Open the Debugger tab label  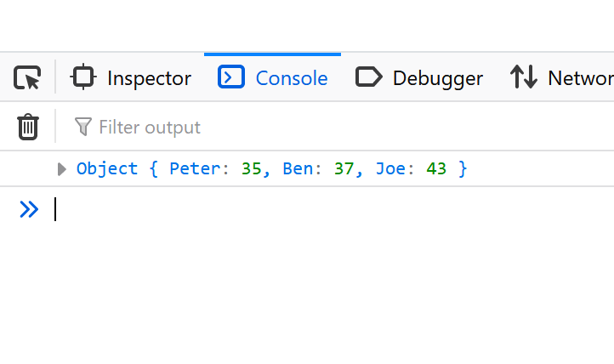(x=437, y=78)
